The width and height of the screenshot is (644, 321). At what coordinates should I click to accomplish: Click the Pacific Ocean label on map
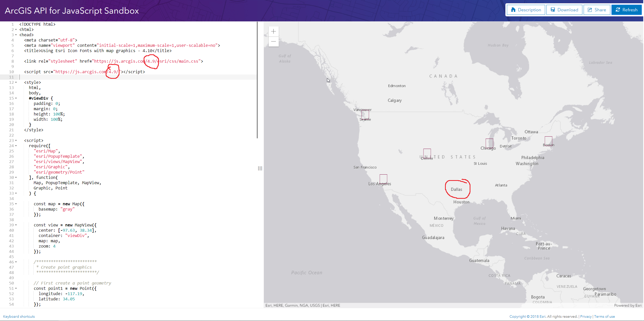pyautogui.click(x=306, y=273)
